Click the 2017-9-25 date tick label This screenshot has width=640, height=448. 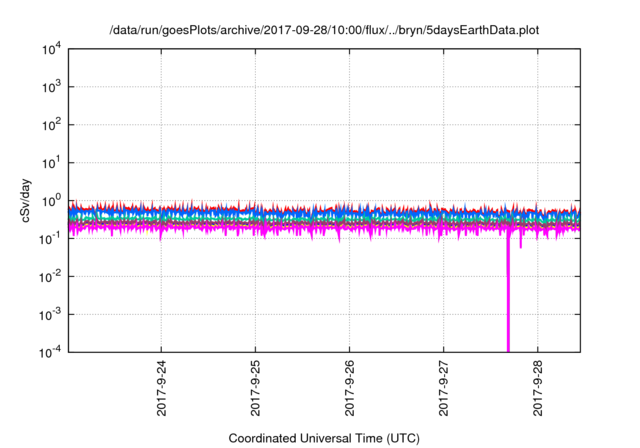256,388
